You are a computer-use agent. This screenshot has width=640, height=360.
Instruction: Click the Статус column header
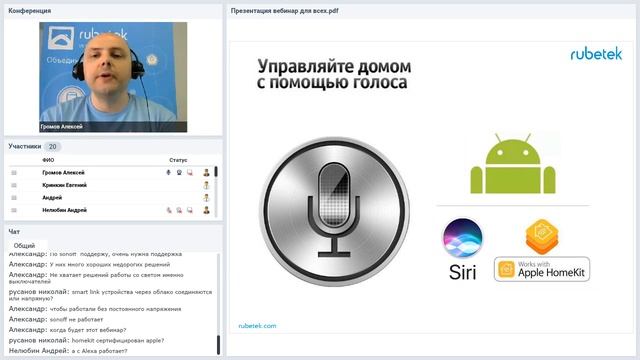click(x=178, y=160)
